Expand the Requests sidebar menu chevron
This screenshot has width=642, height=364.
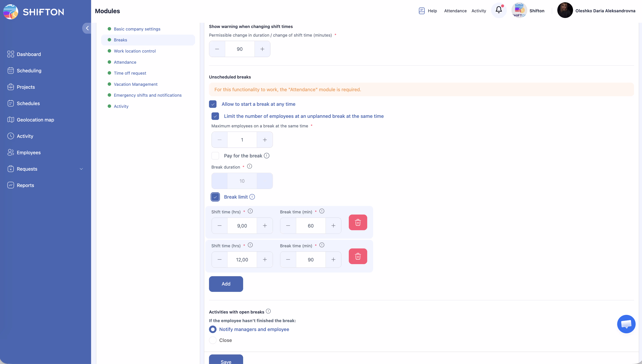(x=81, y=169)
